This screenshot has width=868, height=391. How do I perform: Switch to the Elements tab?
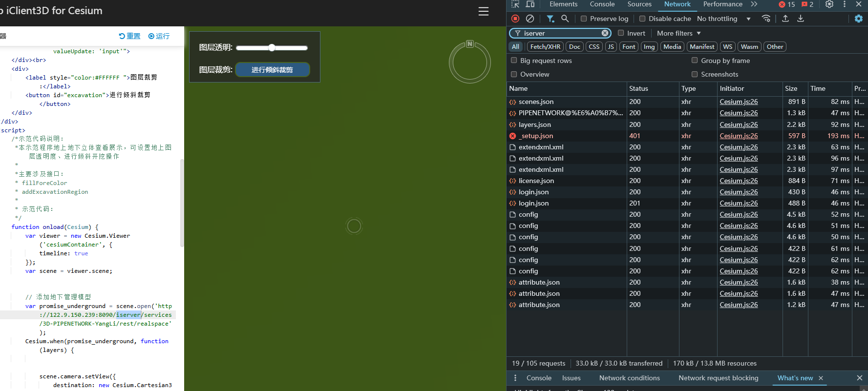pyautogui.click(x=563, y=4)
